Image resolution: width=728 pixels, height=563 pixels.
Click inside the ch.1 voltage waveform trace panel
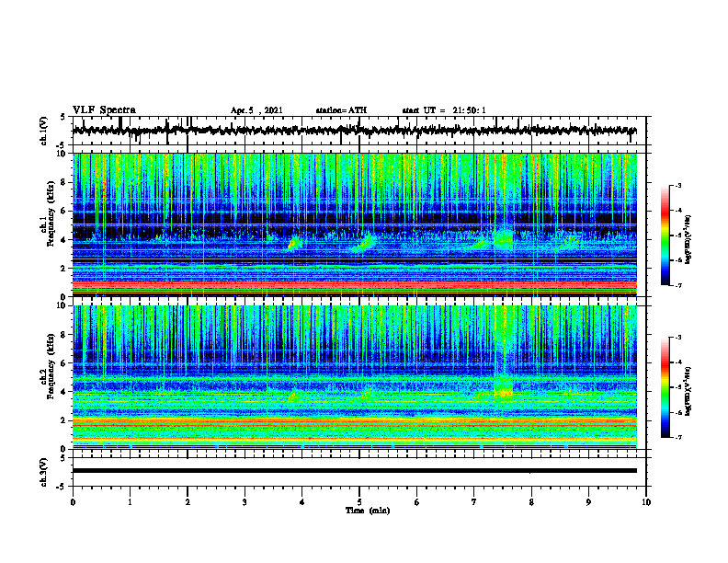point(358,131)
